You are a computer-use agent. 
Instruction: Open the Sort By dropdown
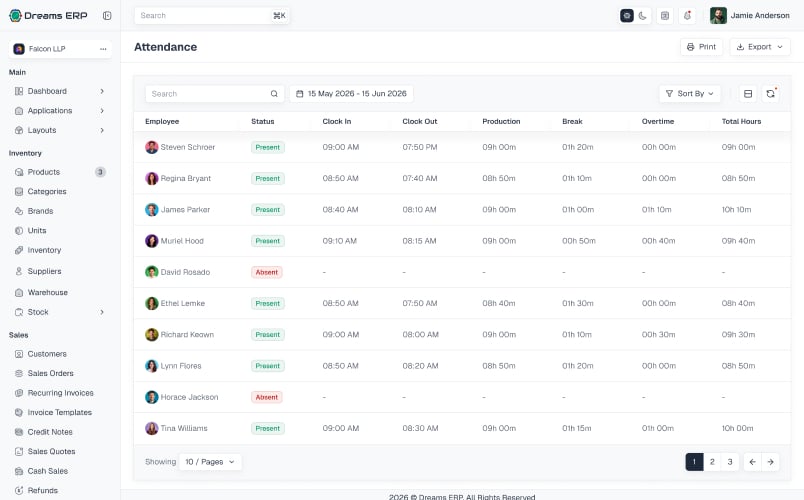tap(690, 93)
